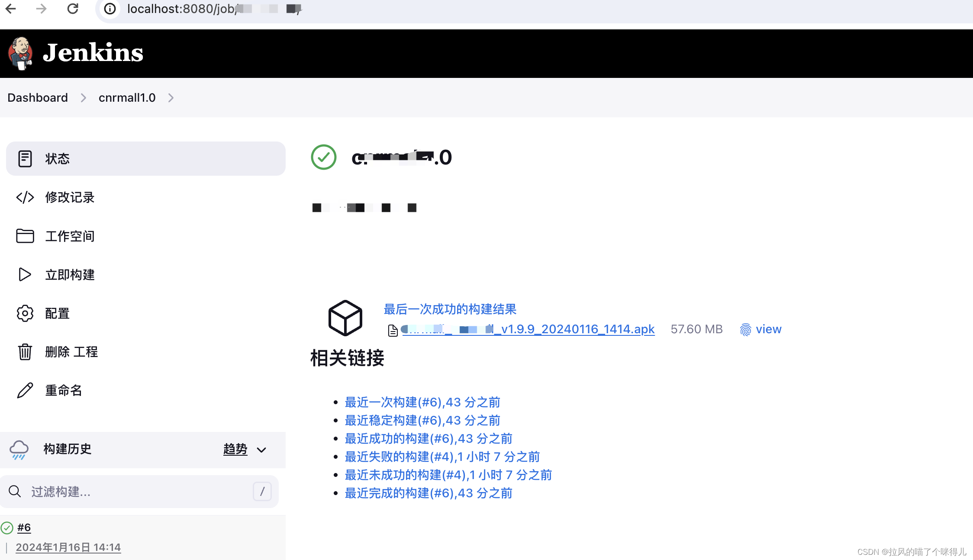Expand the 趋势 dropdown chevron
The width and height of the screenshot is (973, 560).
point(261,450)
